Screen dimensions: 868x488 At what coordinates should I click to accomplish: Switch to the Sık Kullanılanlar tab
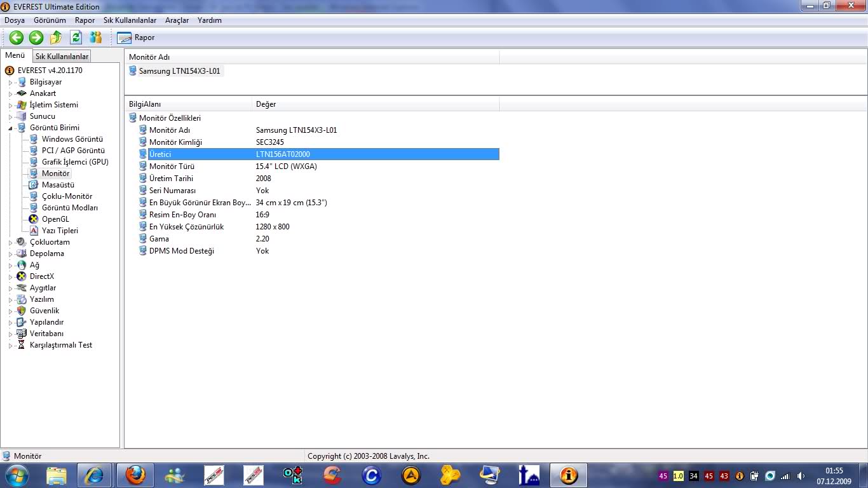tap(62, 57)
